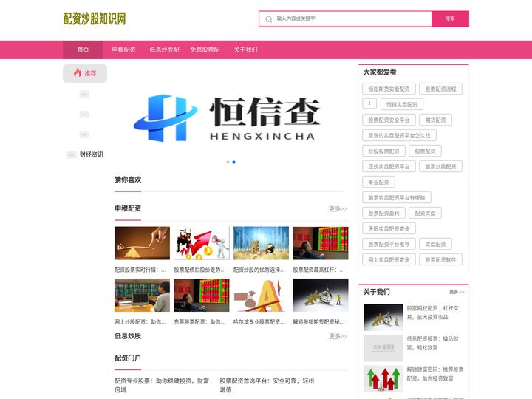Open the 哈尔滨专业股票配资 thumbnail
Screen dimensions: 532x399
pos(262,295)
